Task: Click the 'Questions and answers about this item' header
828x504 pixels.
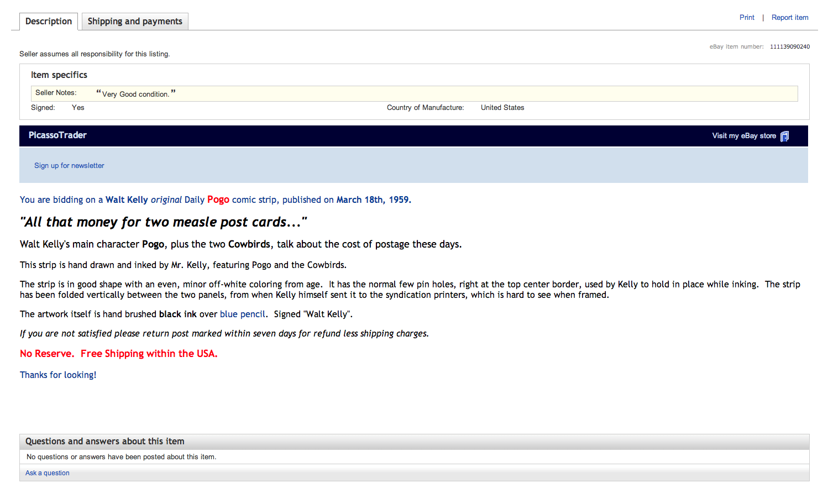Action: 105,442
